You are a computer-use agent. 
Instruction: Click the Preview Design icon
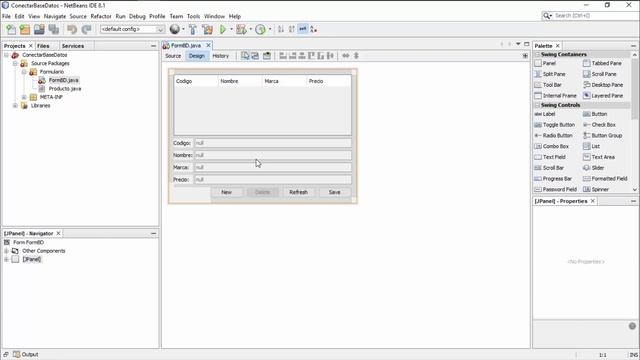point(267,56)
